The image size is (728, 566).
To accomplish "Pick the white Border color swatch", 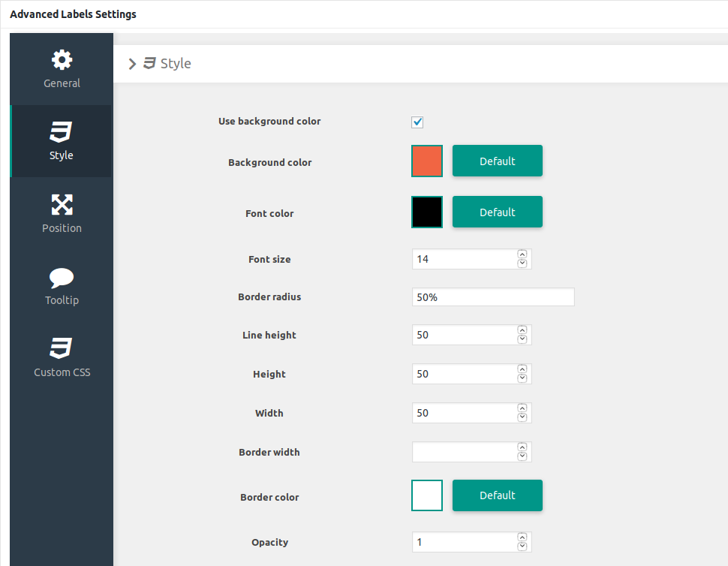I will pyautogui.click(x=427, y=495).
